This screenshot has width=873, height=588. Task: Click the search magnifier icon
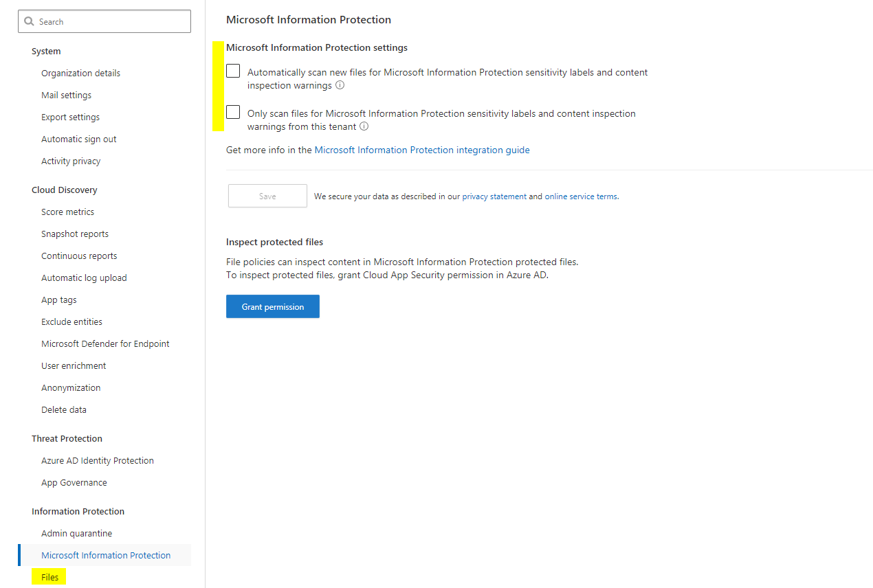coord(29,22)
